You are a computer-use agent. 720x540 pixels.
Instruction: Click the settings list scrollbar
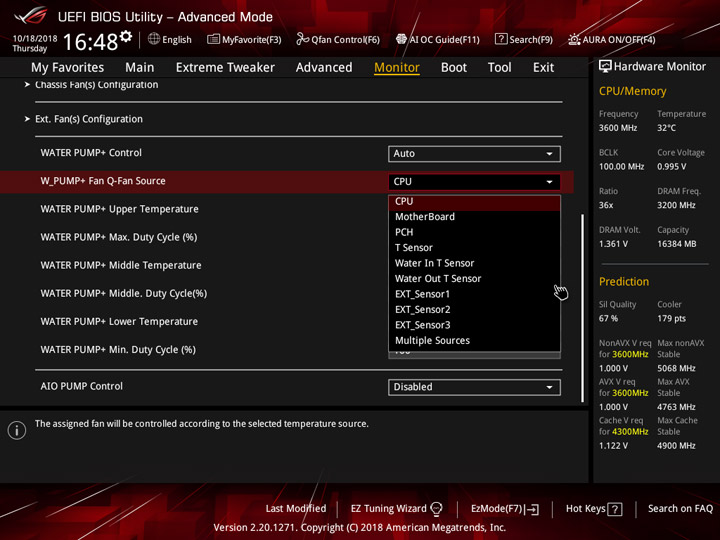point(583,308)
